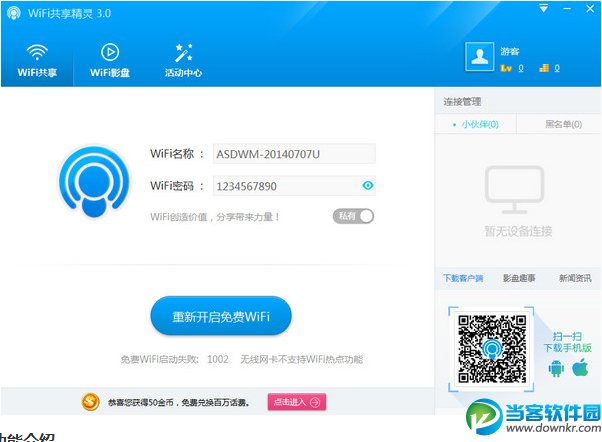Click the 暂无设备连接 label

click(x=518, y=231)
